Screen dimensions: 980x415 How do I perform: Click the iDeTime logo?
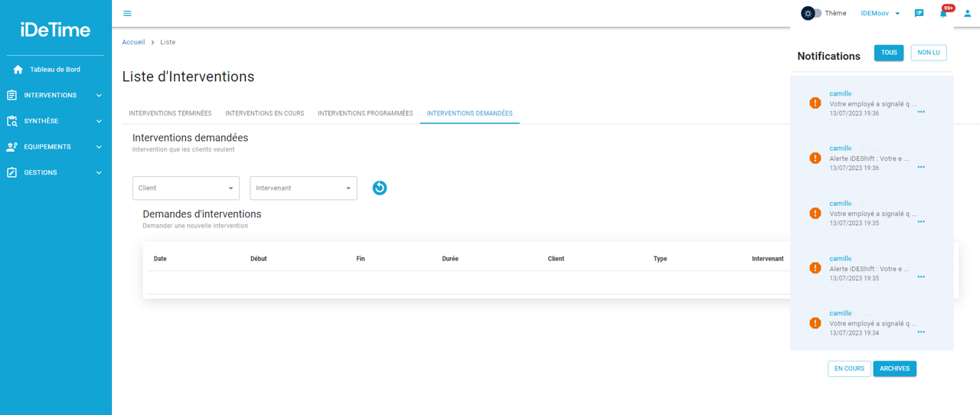(55, 30)
